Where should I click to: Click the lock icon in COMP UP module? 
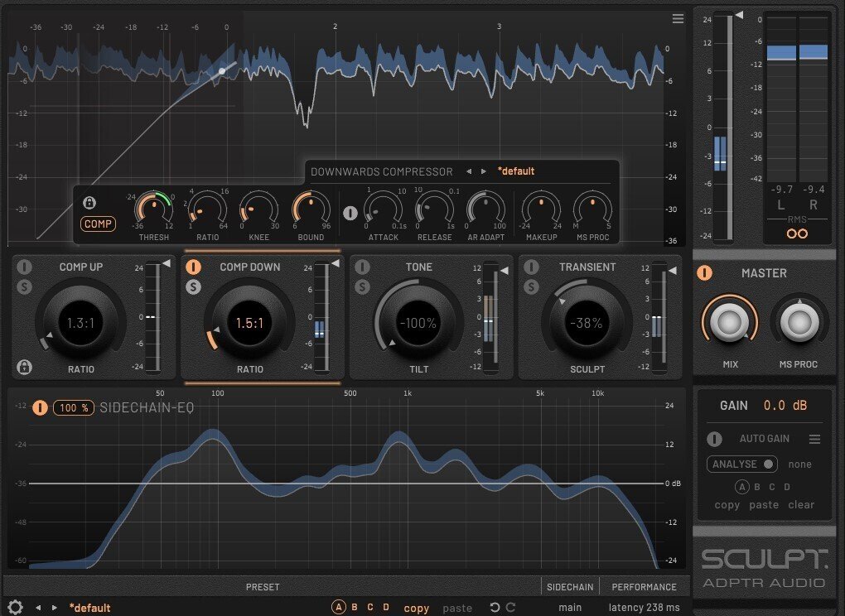tap(24, 367)
